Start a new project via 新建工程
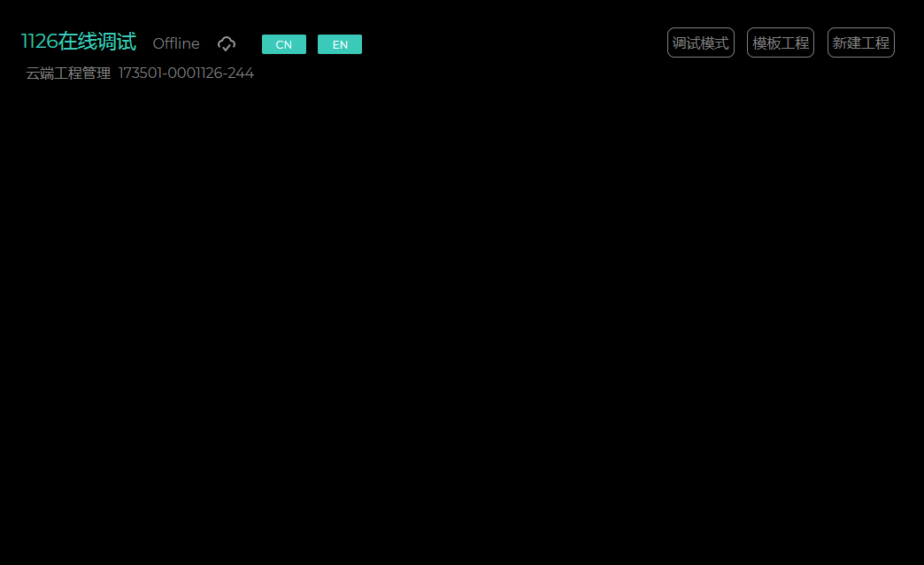Image resolution: width=924 pixels, height=565 pixels. point(860,43)
